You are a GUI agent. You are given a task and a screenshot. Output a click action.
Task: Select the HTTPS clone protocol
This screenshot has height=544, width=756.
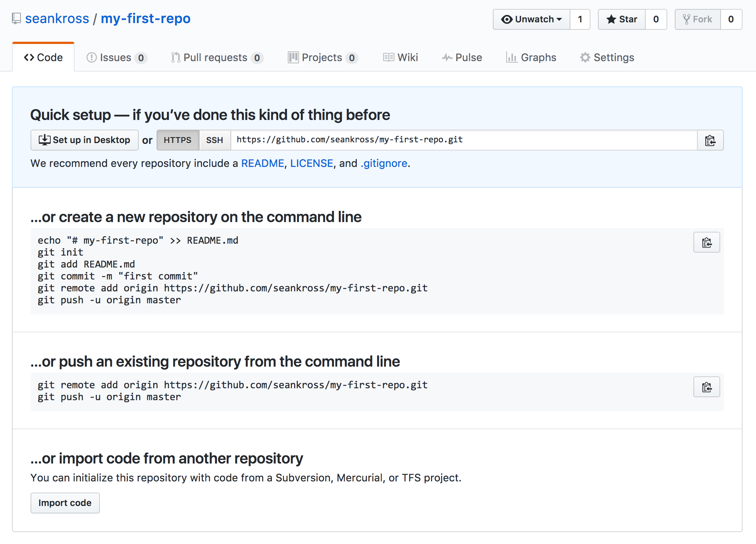(178, 140)
